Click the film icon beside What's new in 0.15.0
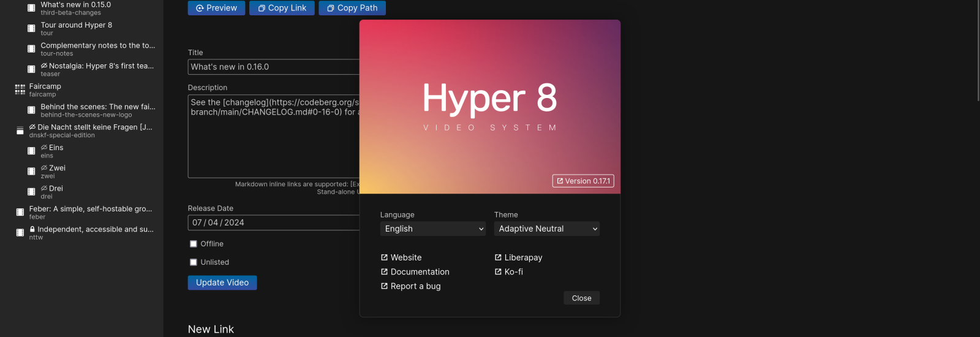980x337 pixels. tap(31, 8)
